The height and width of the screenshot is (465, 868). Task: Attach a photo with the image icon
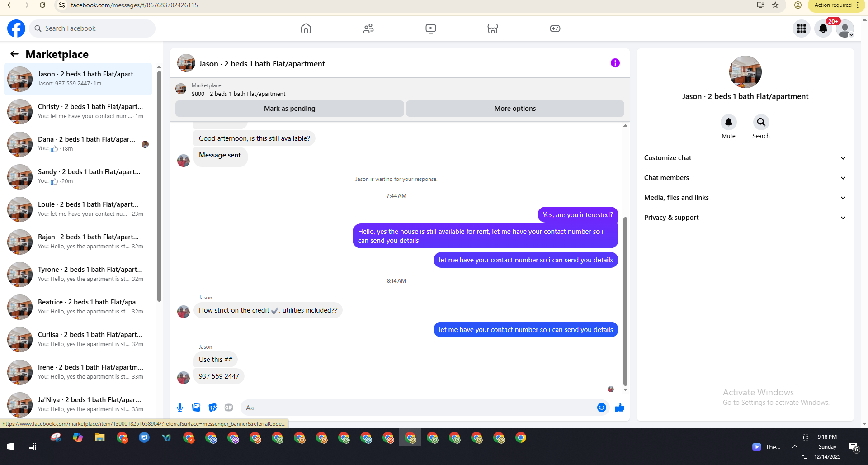click(196, 408)
